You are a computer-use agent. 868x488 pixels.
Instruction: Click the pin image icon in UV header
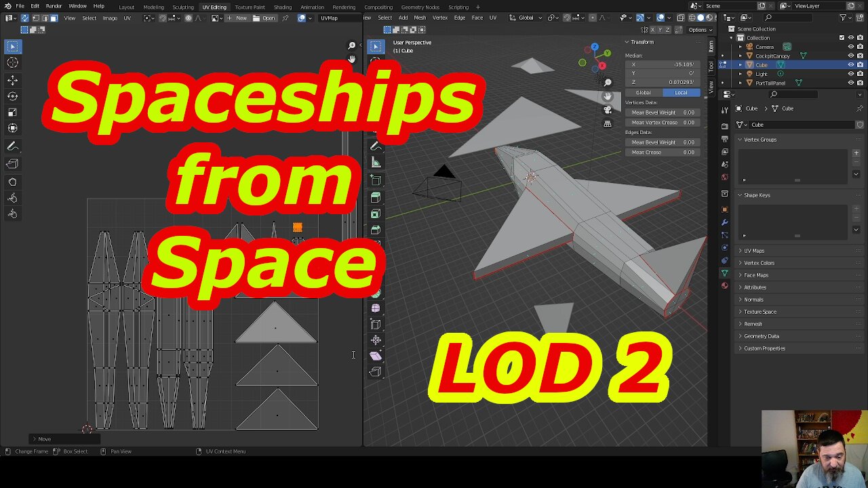285,18
